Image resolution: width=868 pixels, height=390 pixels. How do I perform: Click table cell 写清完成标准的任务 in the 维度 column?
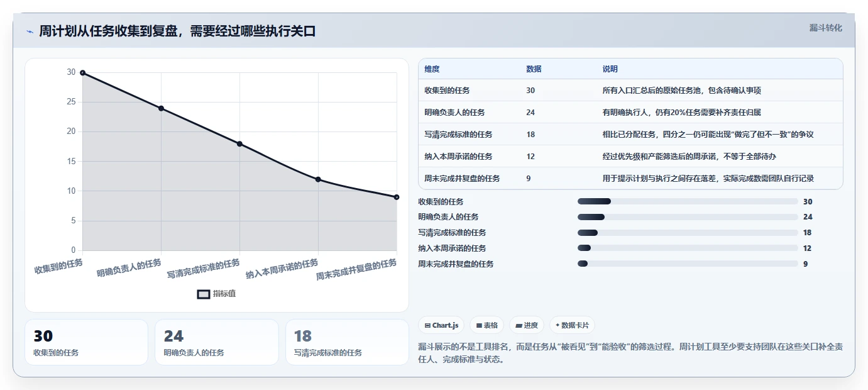458,135
